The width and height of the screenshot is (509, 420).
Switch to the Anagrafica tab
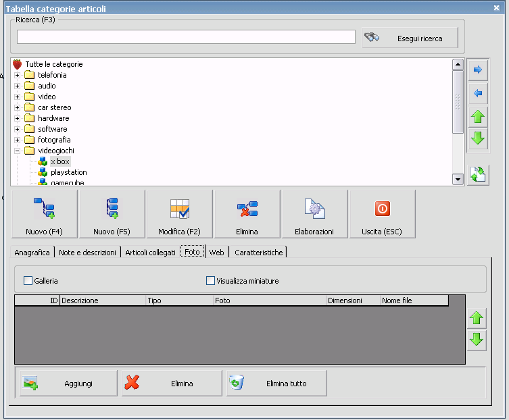point(32,253)
